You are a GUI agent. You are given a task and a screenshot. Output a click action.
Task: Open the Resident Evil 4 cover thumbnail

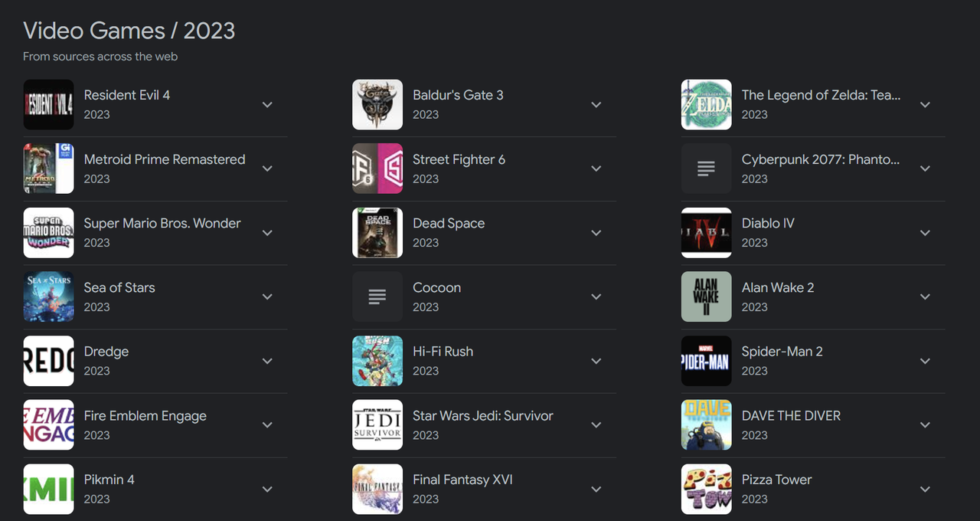48,104
